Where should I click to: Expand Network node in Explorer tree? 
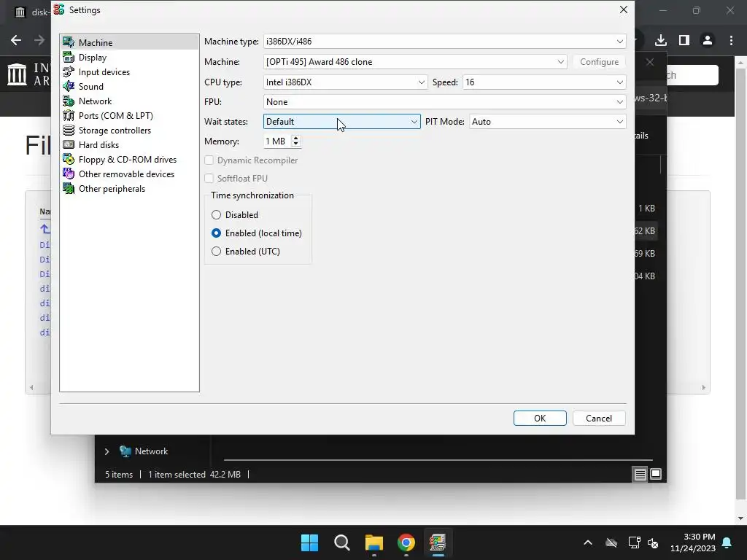pyautogui.click(x=107, y=451)
